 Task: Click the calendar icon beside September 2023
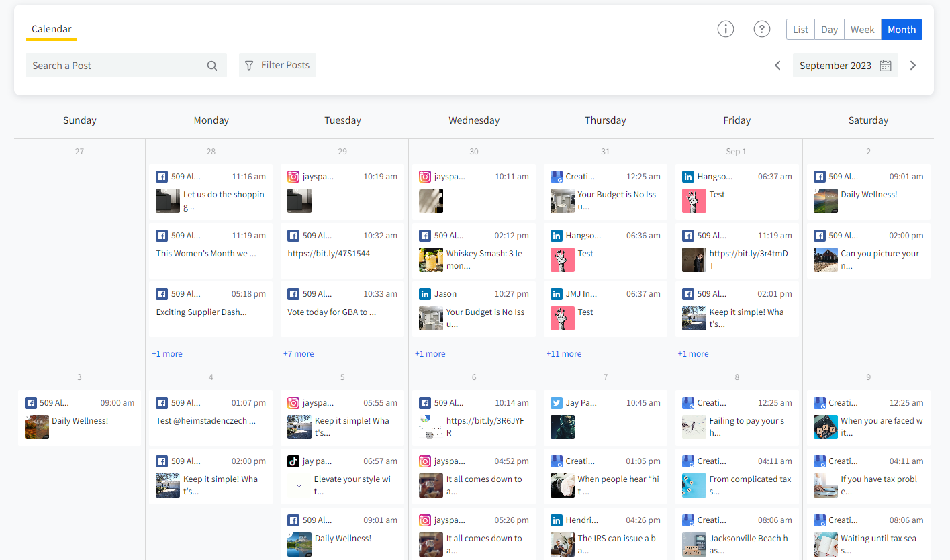pos(886,66)
